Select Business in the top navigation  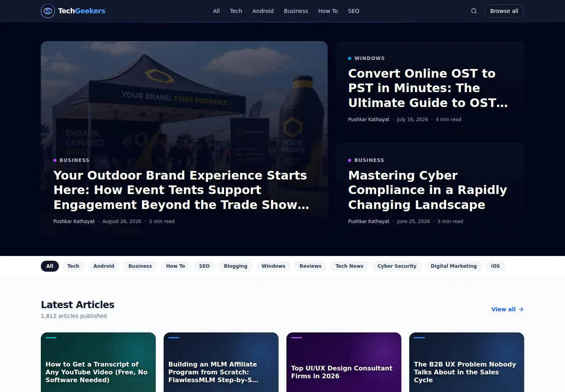(x=296, y=11)
